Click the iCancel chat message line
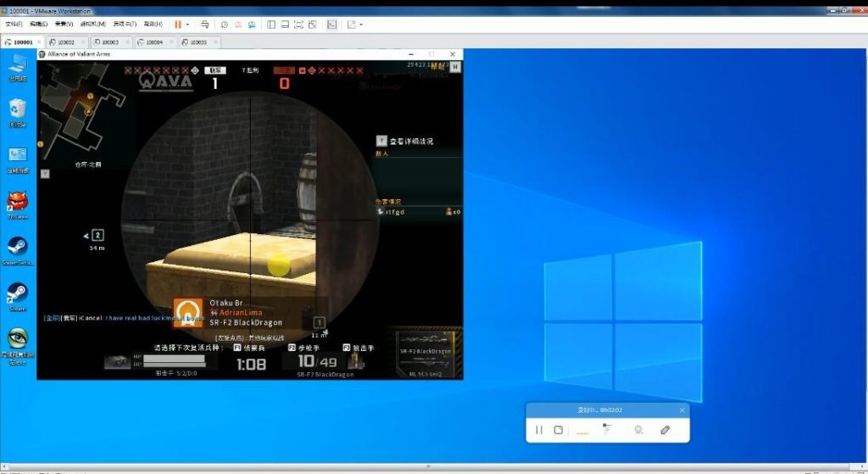The width and height of the screenshot is (868, 474). tap(125, 318)
